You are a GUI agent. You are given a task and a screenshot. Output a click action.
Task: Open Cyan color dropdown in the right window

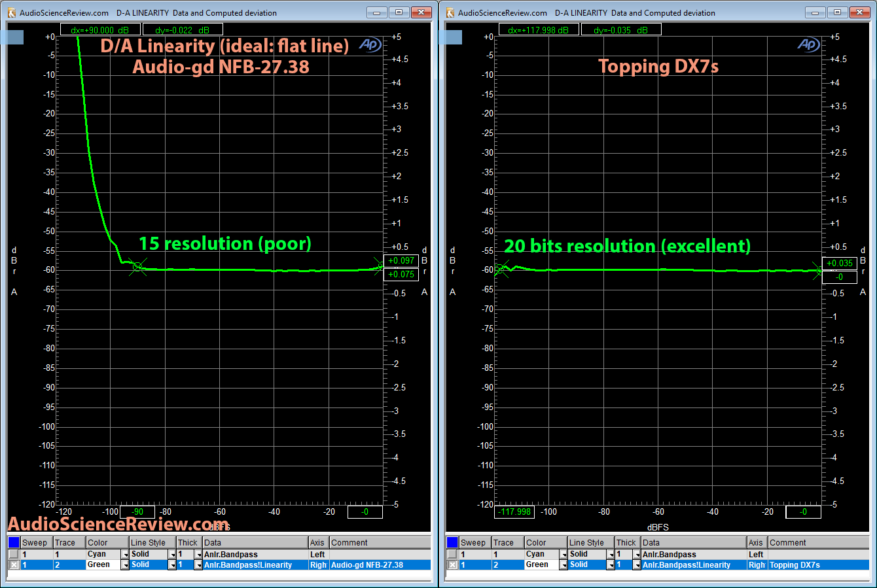[564, 555]
